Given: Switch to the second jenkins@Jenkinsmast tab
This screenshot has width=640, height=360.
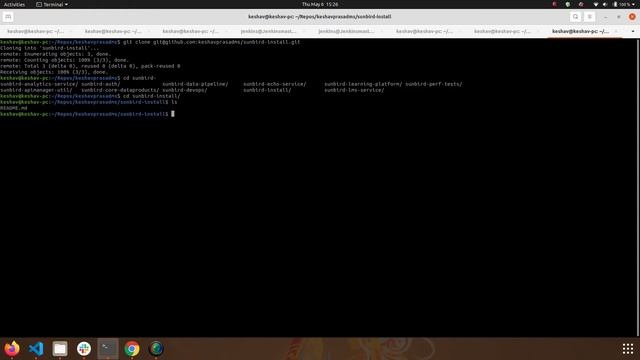Looking at the screenshot, I should [x=346, y=31].
